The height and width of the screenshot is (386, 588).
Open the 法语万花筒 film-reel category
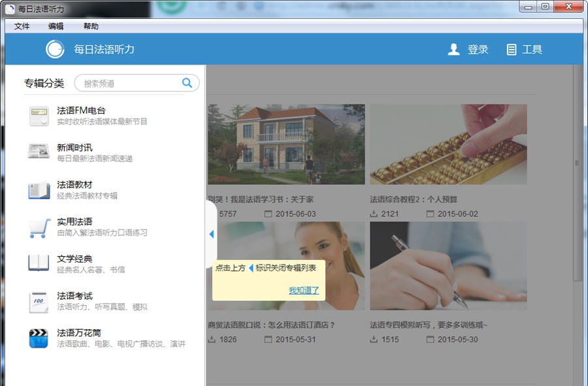(39, 338)
